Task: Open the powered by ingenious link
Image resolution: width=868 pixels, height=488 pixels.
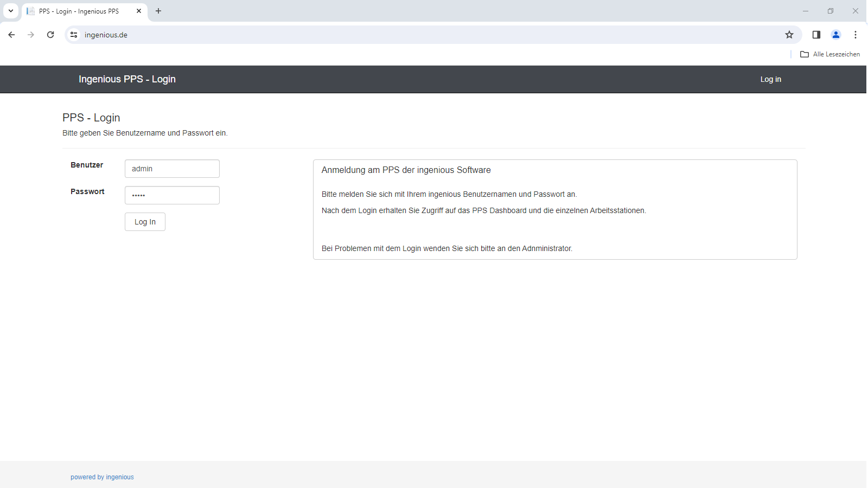Action: coord(102,477)
